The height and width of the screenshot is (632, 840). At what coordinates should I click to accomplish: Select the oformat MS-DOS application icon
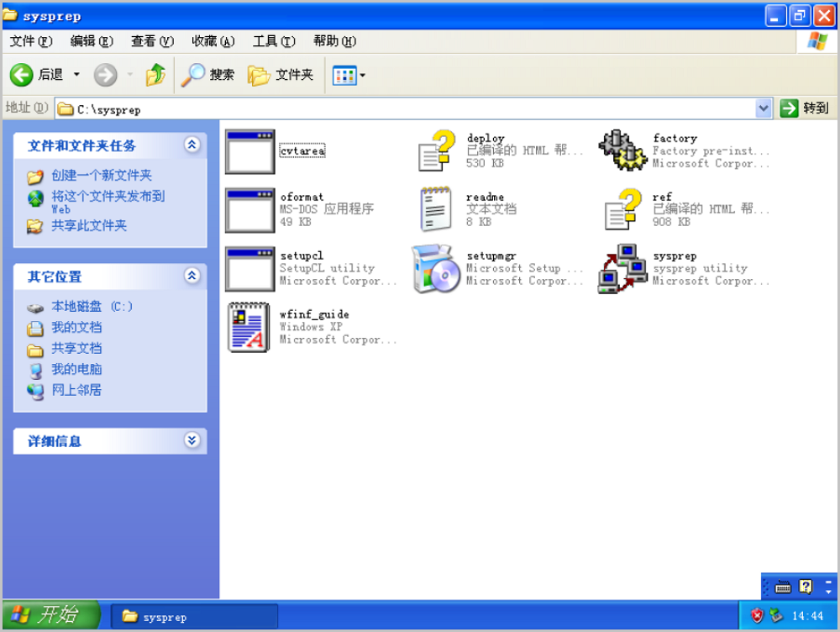pyautogui.click(x=249, y=210)
